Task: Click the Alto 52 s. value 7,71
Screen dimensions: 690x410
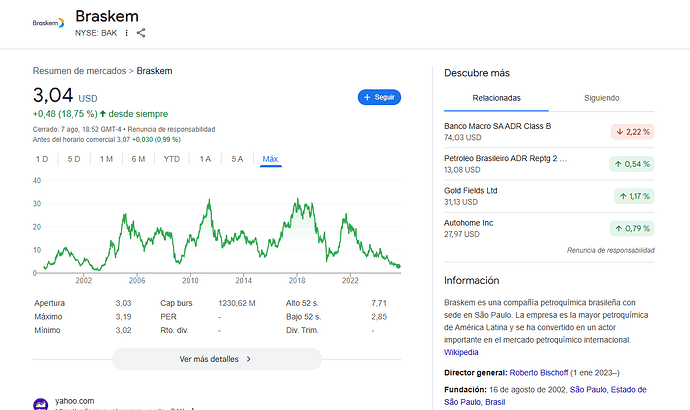Action: point(379,303)
